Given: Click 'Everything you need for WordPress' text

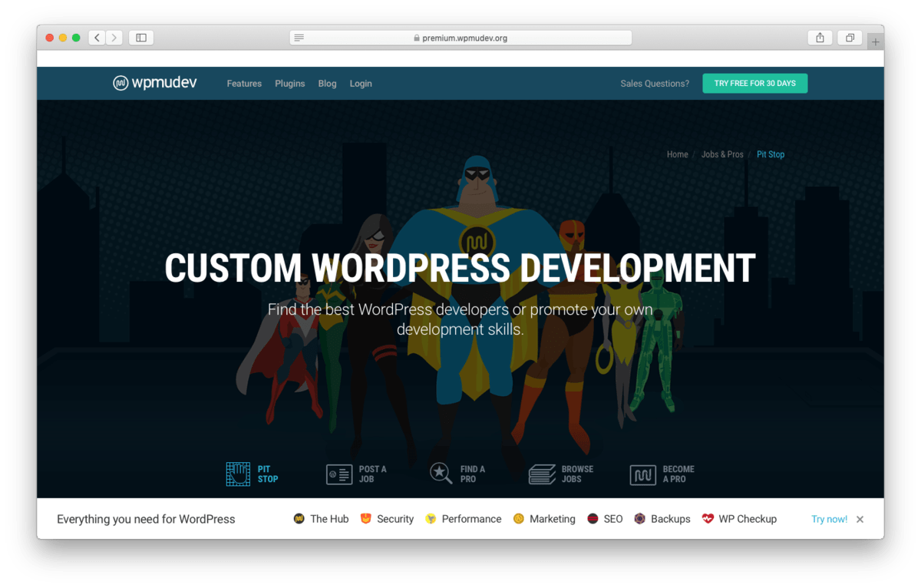Looking at the screenshot, I should 146,519.
